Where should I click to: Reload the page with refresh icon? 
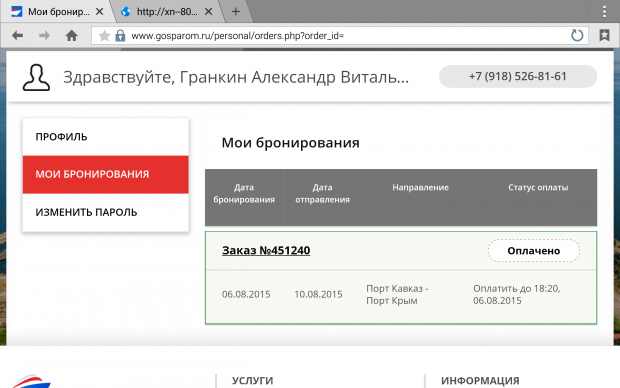tap(577, 36)
